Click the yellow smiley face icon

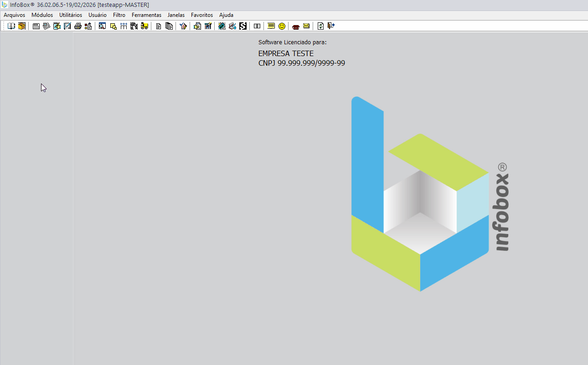282,26
